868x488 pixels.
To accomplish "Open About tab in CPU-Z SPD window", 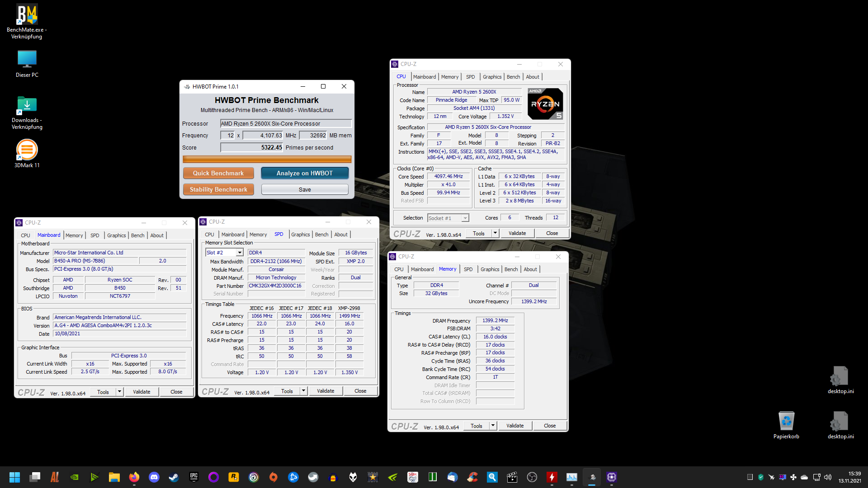I will coord(341,235).
